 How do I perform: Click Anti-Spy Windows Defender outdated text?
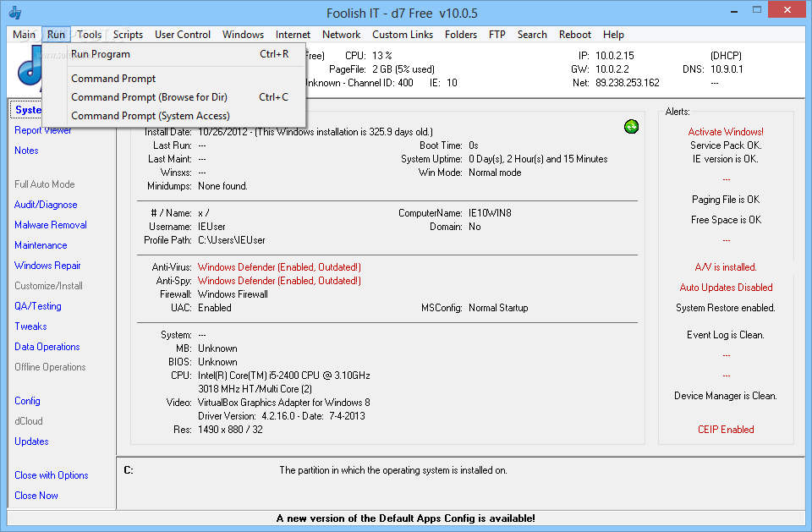click(279, 280)
